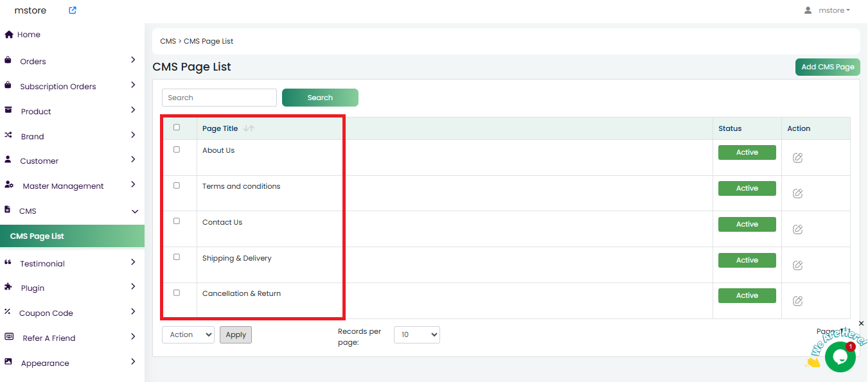This screenshot has width=868, height=382.
Task: Edit the About Us page via pencil icon
Action: [797, 158]
